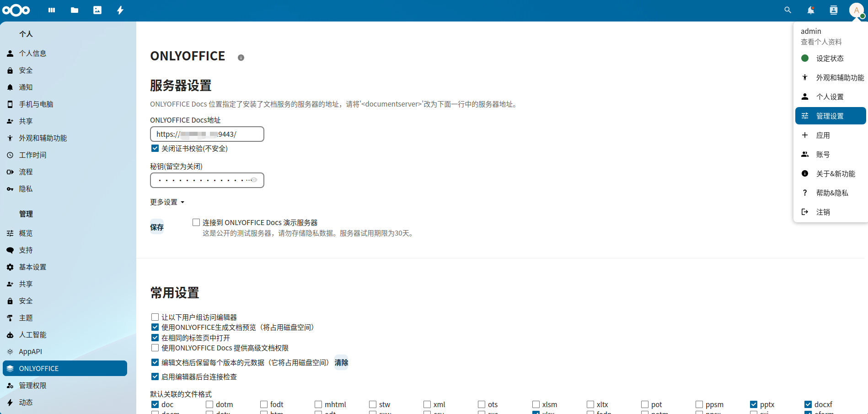The height and width of the screenshot is (414, 868).
Task: Toggle 在相同的标签页中打开 checkbox
Action: [x=155, y=338]
